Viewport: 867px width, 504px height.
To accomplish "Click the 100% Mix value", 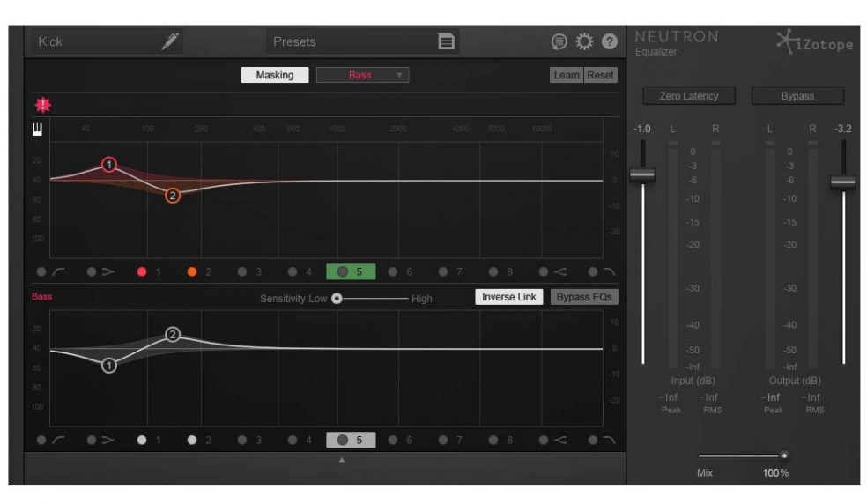I will tap(775, 473).
